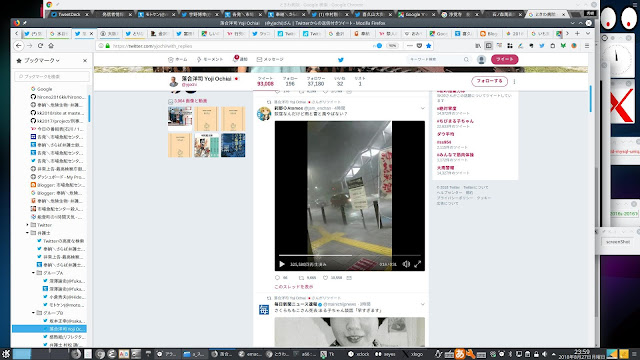
Task: Click the reply icon under the video tweet
Action: point(278,278)
